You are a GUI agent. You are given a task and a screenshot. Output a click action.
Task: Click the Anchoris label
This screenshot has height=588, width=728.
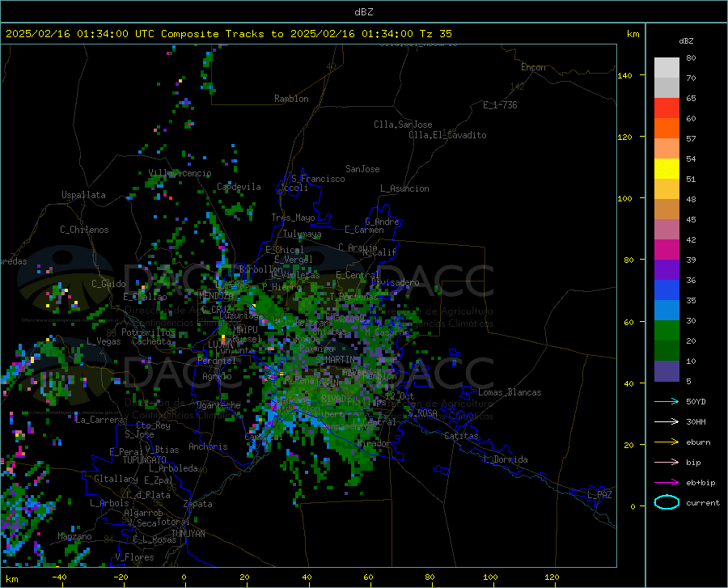tap(208, 446)
